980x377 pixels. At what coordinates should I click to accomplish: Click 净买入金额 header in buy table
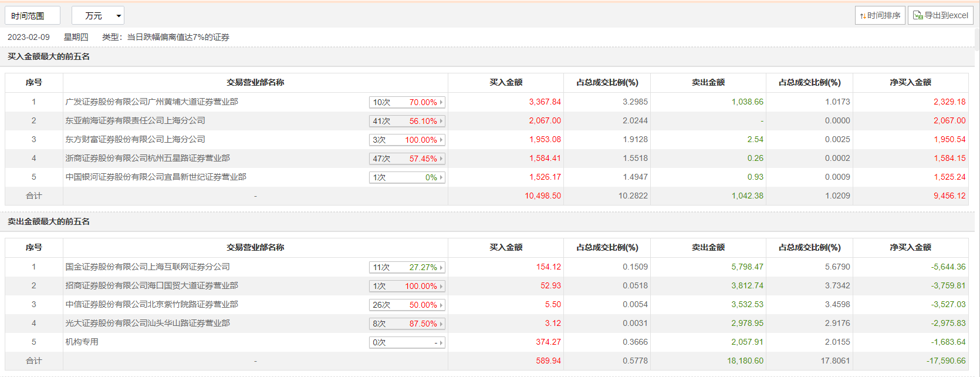tap(910, 82)
